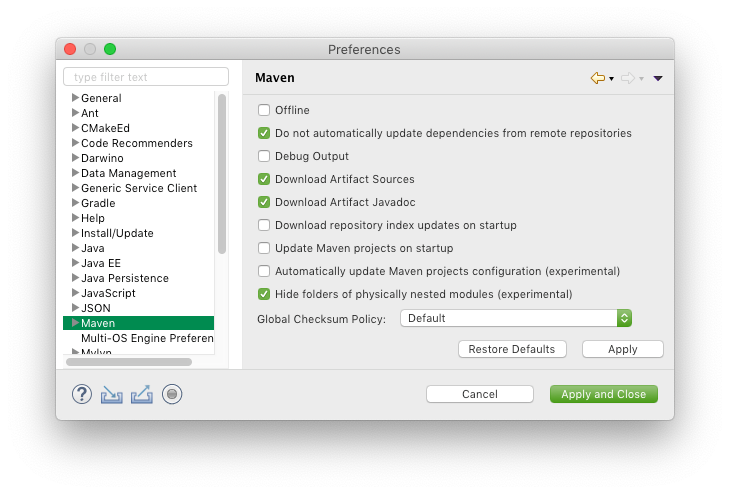This screenshot has width=730, height=494.
Task: Click the Export preferences icon
Action: tap(141, 394)
